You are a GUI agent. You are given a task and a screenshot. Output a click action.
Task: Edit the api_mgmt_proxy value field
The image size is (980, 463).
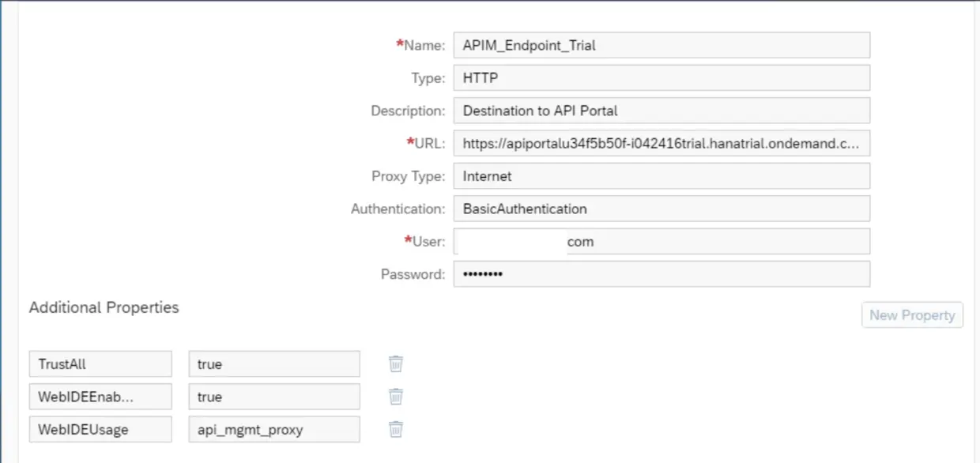click(x=273, y=430)
